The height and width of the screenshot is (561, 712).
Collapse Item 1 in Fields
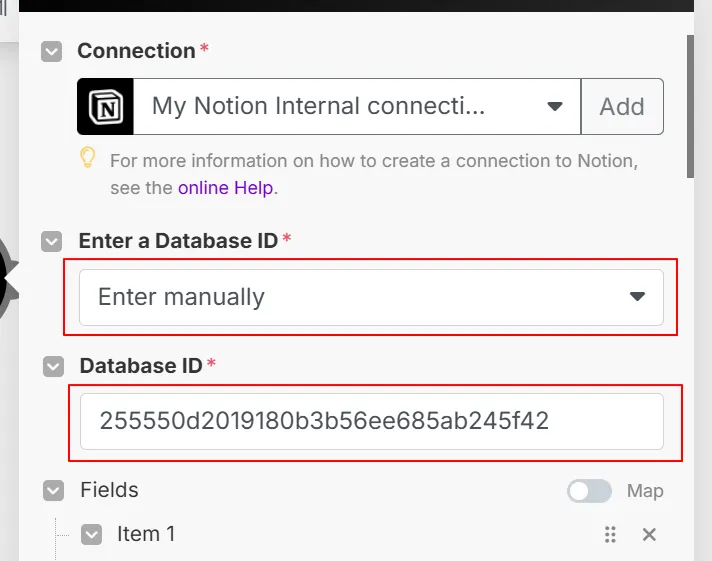coord(91,535)
